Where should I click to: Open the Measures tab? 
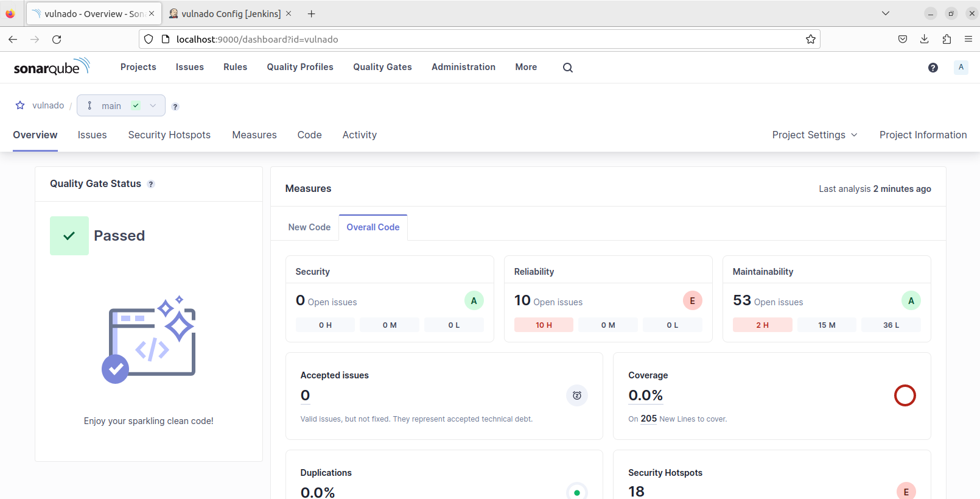[254, 135]
